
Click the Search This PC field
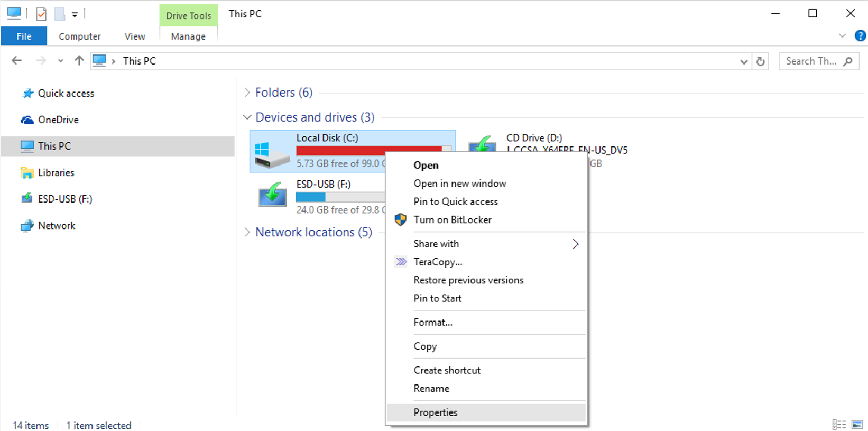coord(810,61)
